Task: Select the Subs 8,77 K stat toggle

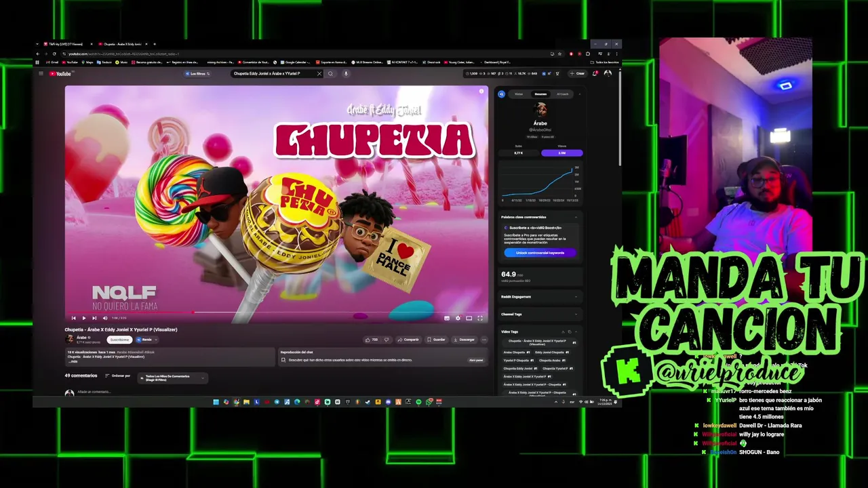Action: click(519, 153)
